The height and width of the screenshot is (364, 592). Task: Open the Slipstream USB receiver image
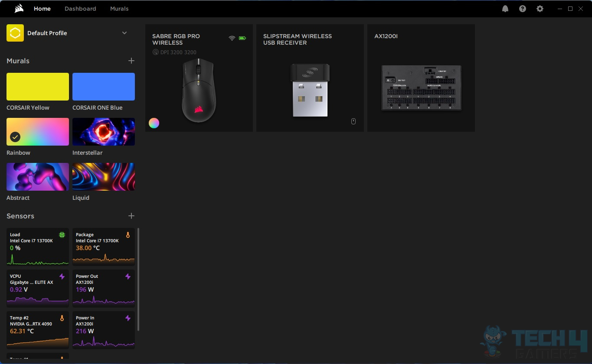[x=310, y=90]
